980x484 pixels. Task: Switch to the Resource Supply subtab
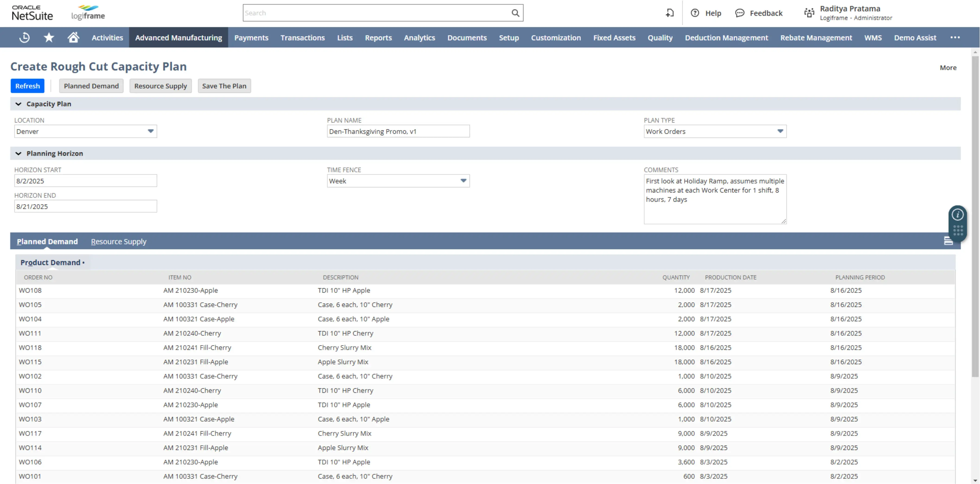[x=118, y=241]
